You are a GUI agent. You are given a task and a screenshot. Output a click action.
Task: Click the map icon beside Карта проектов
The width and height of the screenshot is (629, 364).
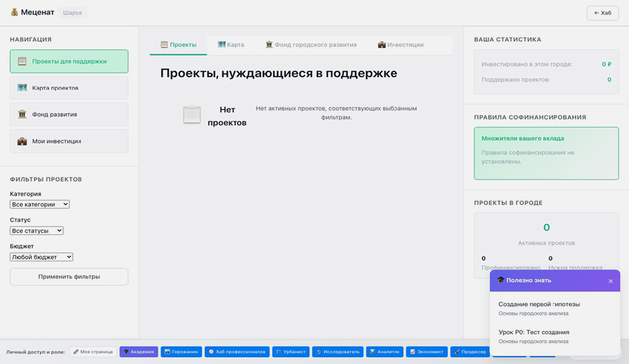(x=22, y=88)
